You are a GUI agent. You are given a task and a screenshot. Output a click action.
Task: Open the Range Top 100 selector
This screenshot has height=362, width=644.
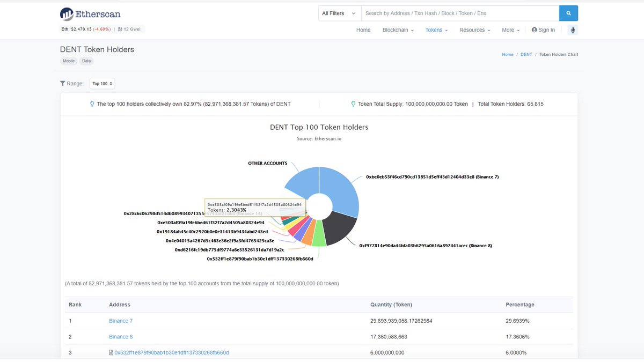[102, 84]
